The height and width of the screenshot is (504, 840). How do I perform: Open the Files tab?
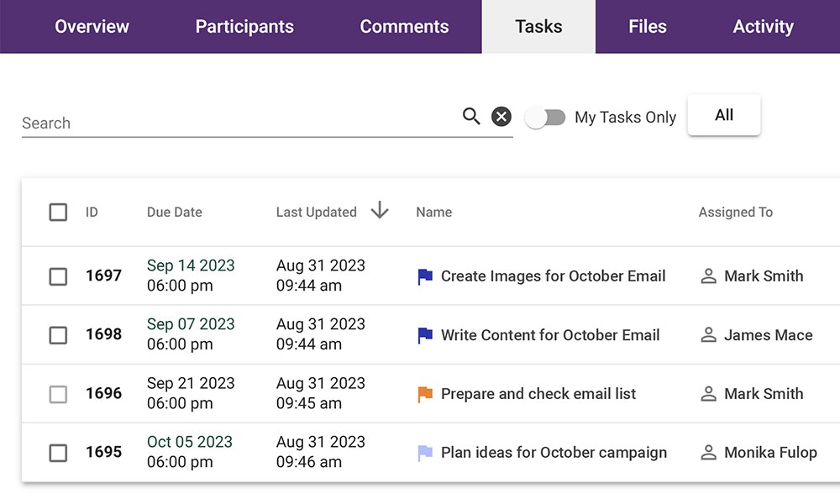(648, 26)
